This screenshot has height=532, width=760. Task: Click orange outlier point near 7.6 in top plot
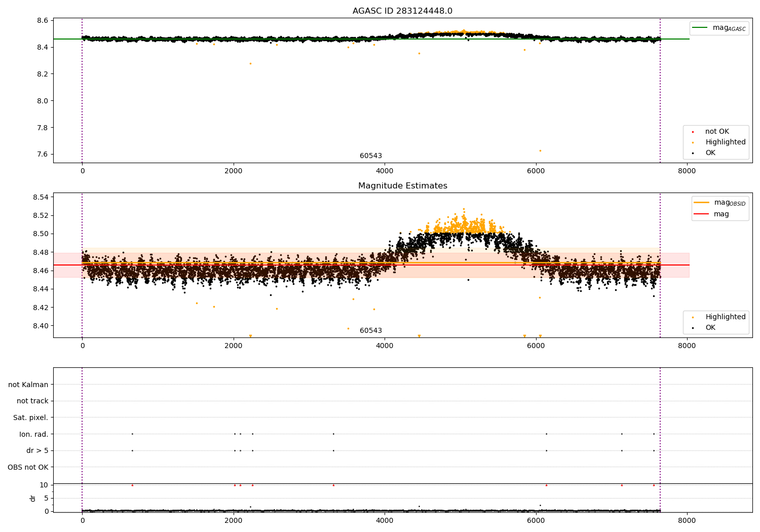point(540,150)
